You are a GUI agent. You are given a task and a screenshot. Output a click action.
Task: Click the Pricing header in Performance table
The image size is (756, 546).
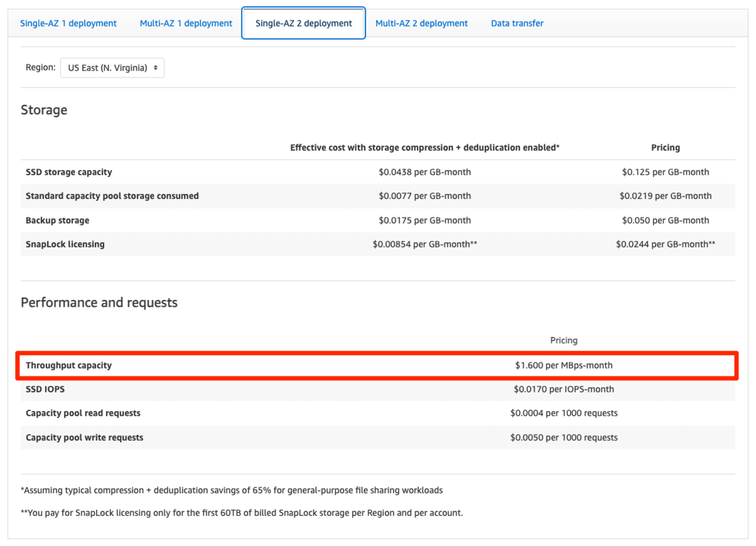(x=564, y=340)
